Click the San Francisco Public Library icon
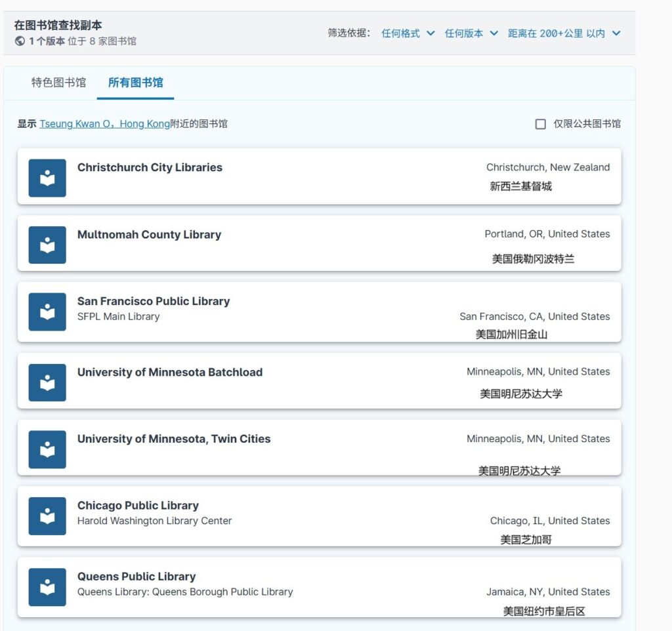The image size is (672, 631). tap(47, 312)
